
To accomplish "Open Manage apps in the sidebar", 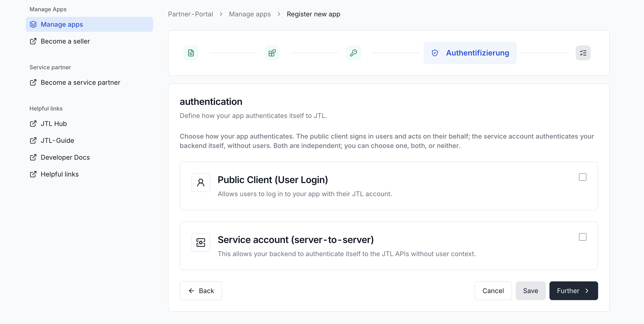I will pyautogui.click(x=89, y=24).
